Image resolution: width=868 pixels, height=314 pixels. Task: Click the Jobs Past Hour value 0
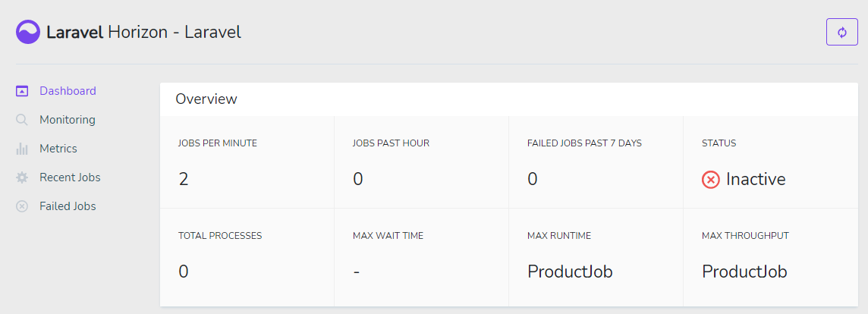coord(357,180)
